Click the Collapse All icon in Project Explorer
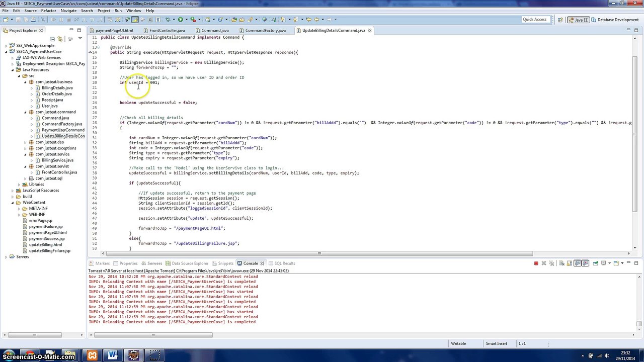The height and width of the screenshot is (362, 644). (52, 39)
